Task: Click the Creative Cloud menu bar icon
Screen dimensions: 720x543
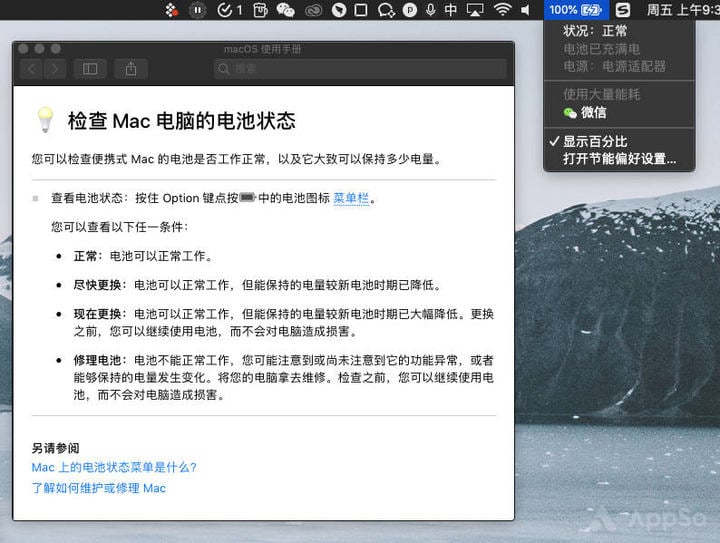Action: 313,10
